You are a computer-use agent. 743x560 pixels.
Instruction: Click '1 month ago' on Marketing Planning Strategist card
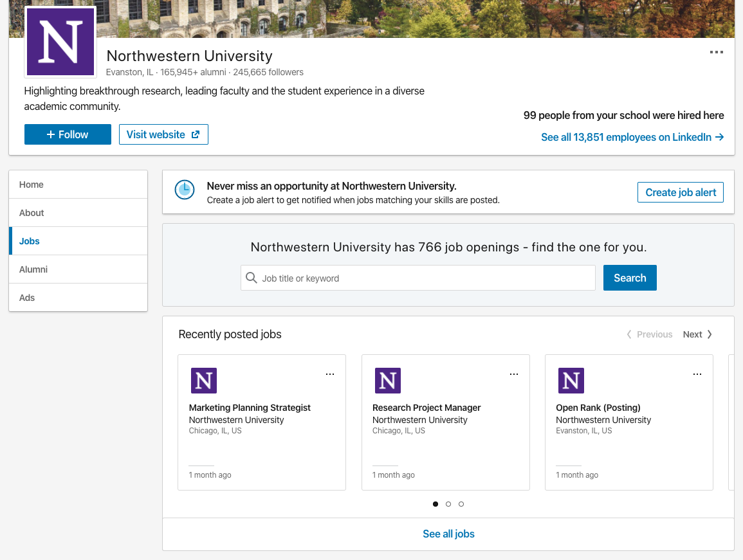[x=210, y=474]
